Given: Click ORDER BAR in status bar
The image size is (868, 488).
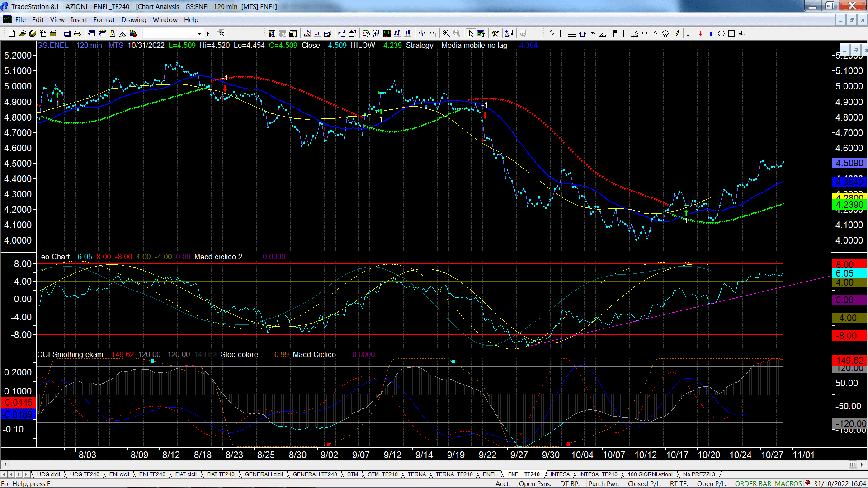Looking at the screenshot, I should pos(753,483).
